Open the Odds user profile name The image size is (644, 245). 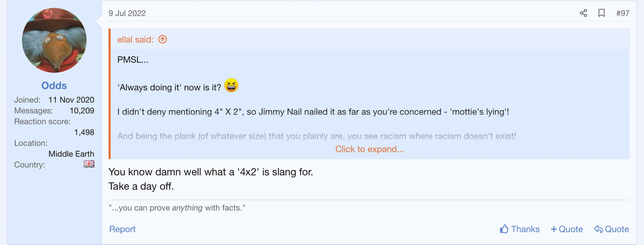(x=54, y=85)
